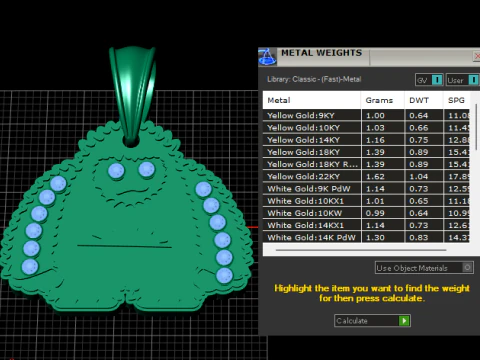Click the SPG column header
The width and height of the screenshot is (480, 360).
pyautogui.click(x=457, y=100)
